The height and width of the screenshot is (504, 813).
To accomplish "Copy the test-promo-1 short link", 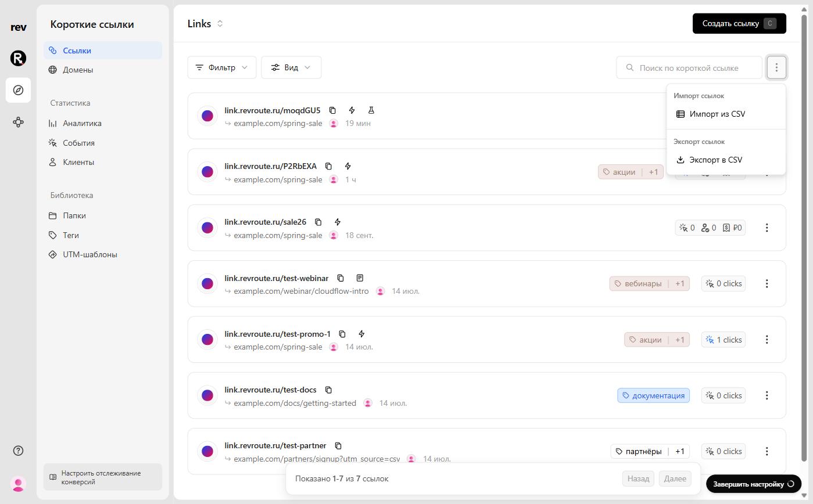I will coord(342,334).
